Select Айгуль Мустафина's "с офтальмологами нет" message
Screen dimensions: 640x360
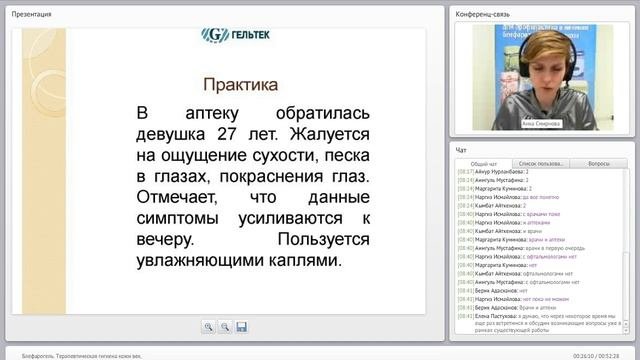coord(518,282)
